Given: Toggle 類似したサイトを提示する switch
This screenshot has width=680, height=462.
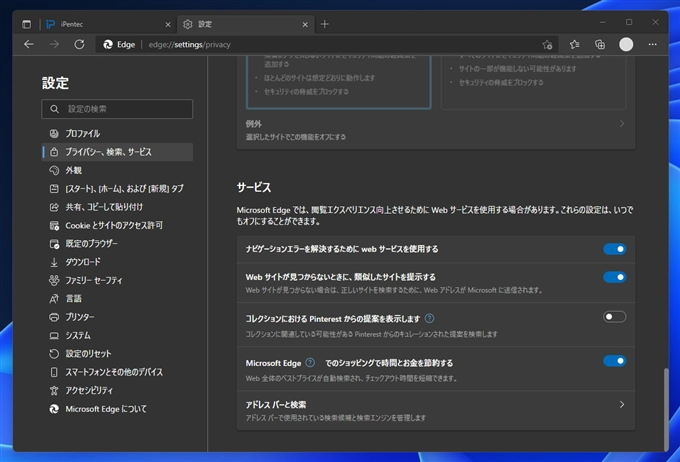Looking at the screenshot, I should point(615,277).
